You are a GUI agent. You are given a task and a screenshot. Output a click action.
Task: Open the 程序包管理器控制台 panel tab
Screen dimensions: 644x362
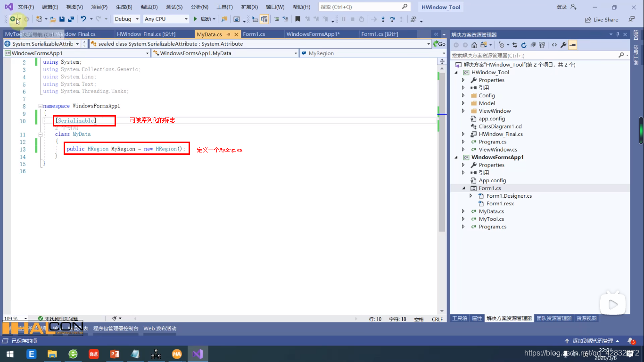click(116, 328)
